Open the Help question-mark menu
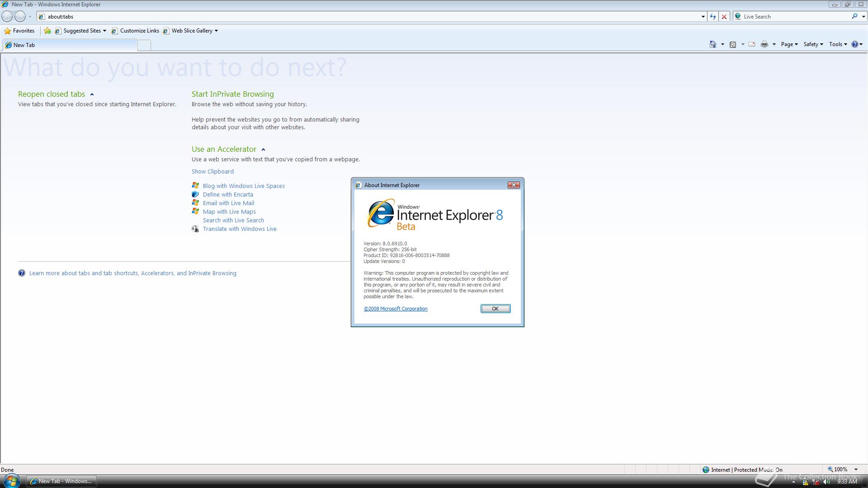868x488 pixels. (x=857, y=44)
